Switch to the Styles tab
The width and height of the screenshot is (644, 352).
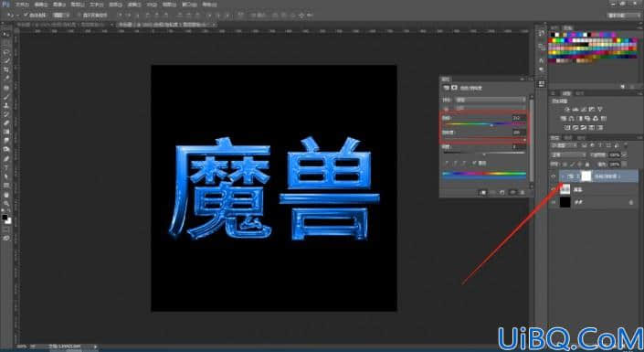580,93
